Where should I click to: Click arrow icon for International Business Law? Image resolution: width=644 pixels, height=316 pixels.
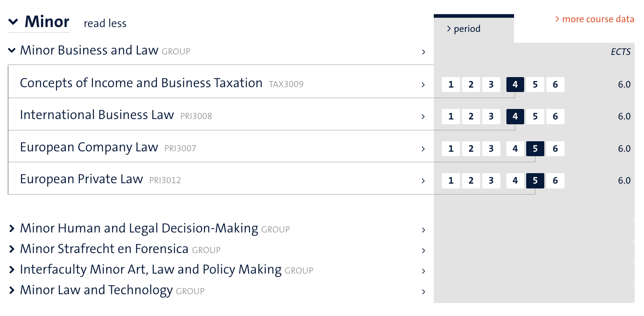click(x=423, y=117)
